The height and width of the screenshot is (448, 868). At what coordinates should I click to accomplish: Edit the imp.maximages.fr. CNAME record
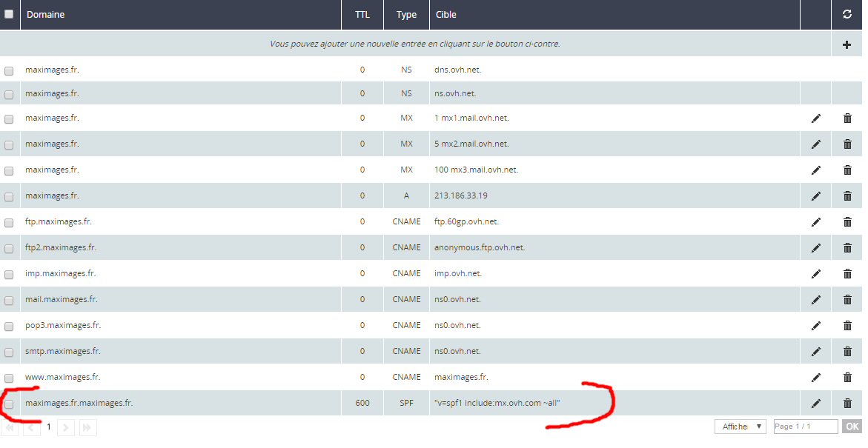[x=816, y=274]
